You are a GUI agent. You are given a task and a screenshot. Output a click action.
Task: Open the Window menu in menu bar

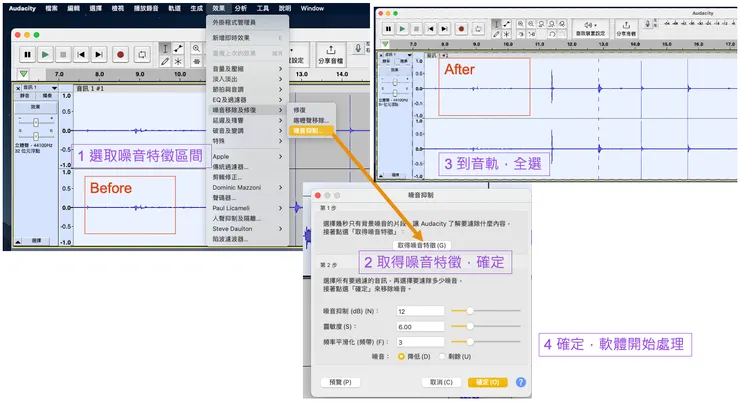(x=312, y=8)
